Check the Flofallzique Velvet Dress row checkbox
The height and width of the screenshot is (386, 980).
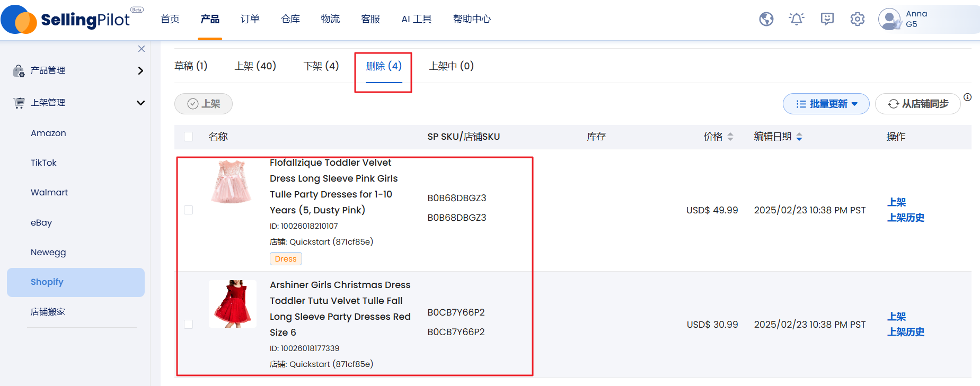click(x=188, y=210)
